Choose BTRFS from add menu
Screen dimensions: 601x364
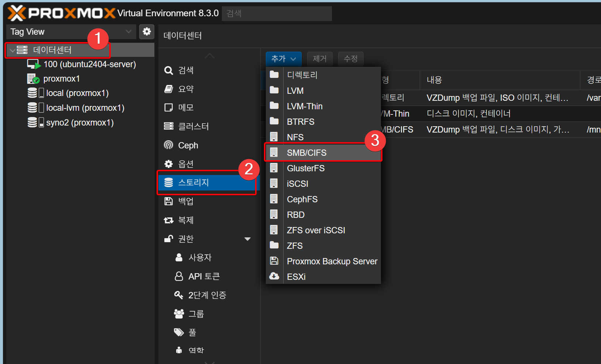point(323,121)
